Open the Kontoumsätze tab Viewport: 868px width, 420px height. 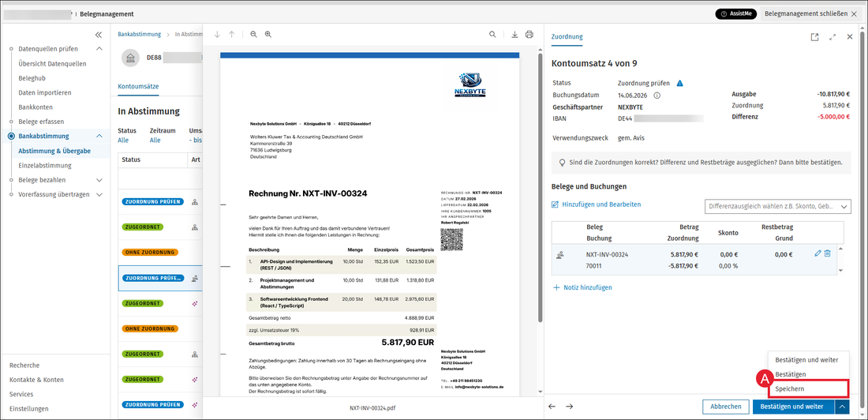pos(138,86)
